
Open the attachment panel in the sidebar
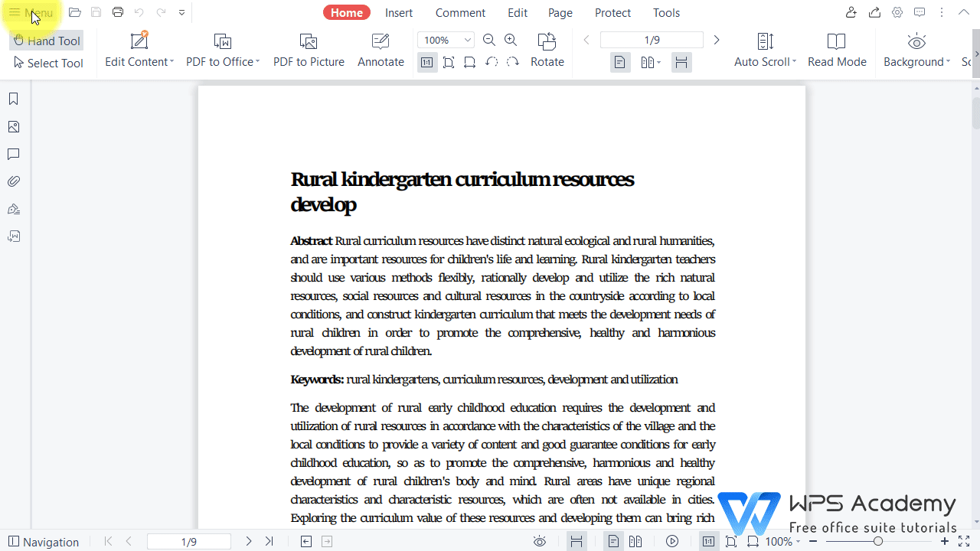(x=14, y=181)
